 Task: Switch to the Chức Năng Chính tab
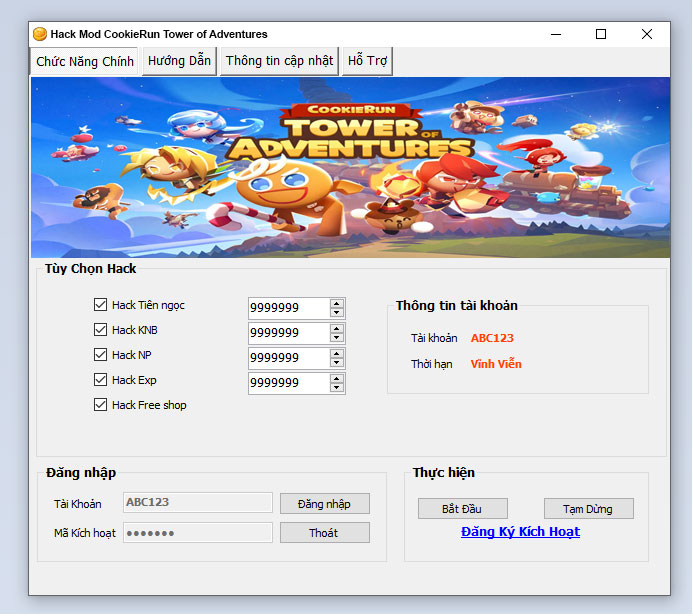[84, 61]
